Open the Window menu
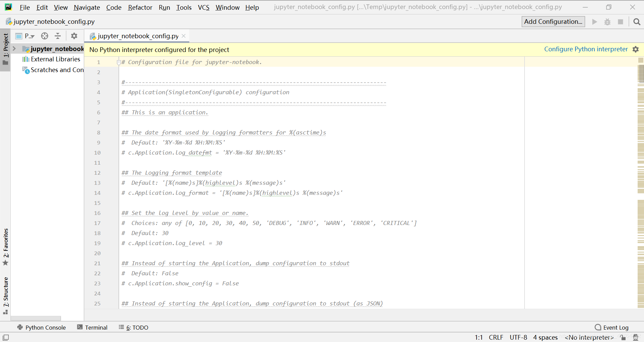The width and height of the screenshot is (644, 342). coord(227,7)
